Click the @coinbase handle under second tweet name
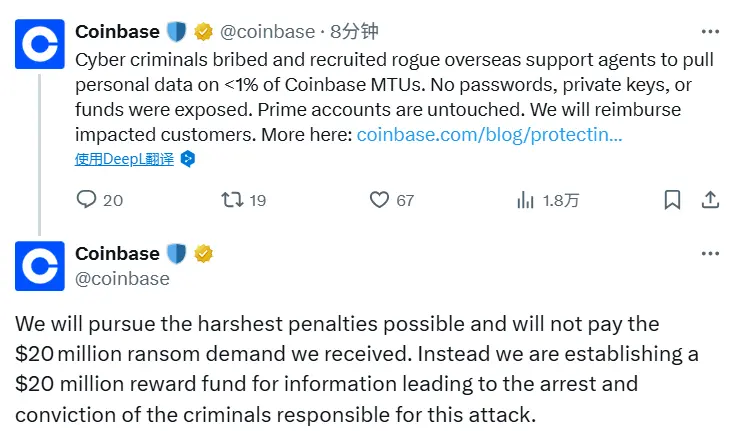 coord(122,279)
